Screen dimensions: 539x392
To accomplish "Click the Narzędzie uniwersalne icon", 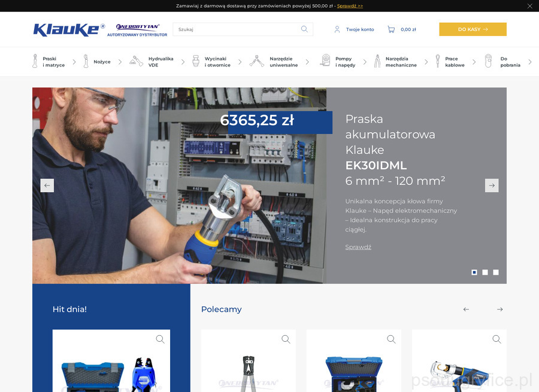I will [x=256, y=61].
